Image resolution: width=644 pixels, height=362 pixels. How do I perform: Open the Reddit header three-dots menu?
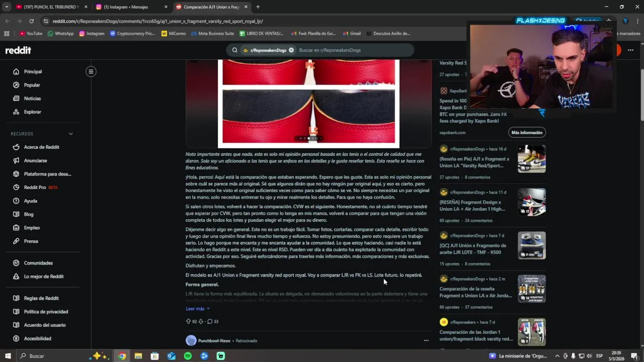[630, 50]
